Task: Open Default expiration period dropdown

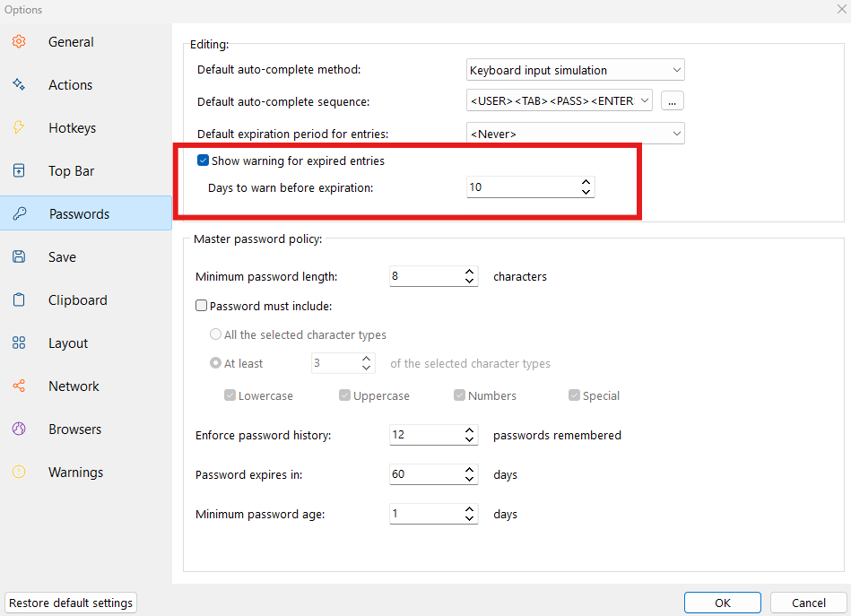Action: pyautogui.click(x=576, y=134)
